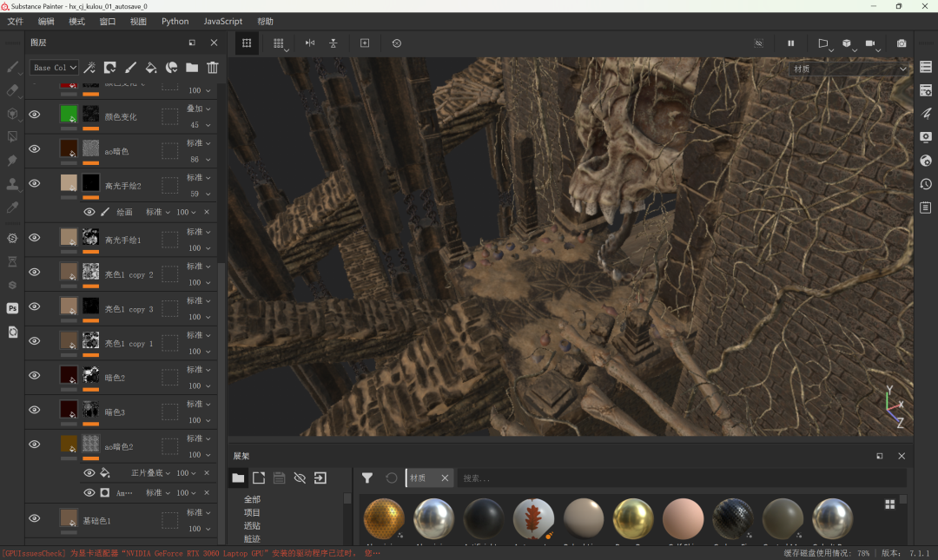Select the Paint brush tool in left toolbar
This screenshot has width=938, height=560.
point(13,67)
